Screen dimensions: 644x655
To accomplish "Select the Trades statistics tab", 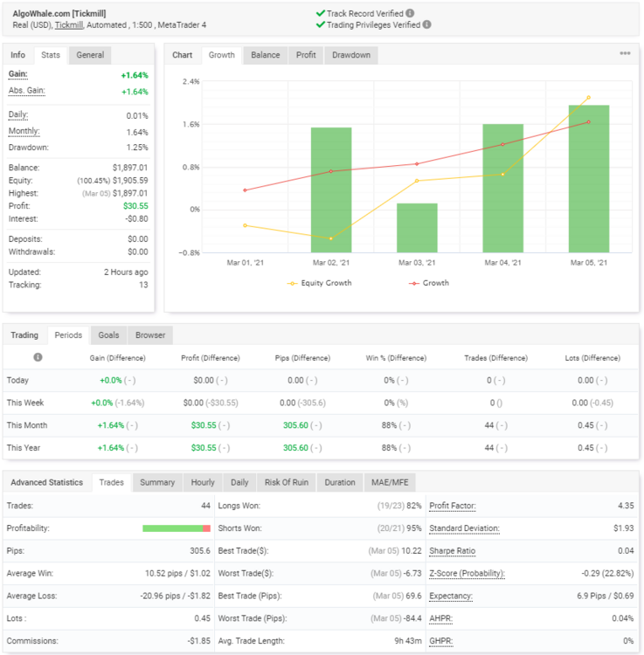I will (x=111, y=482).
